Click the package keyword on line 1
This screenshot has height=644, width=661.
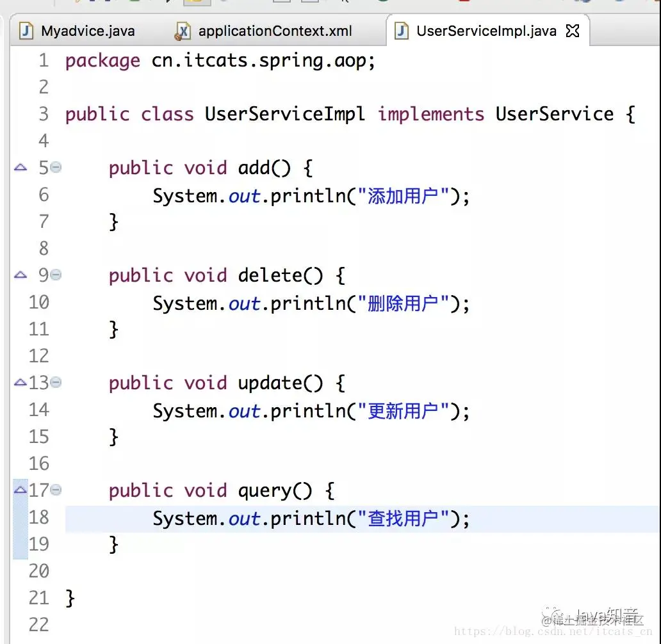point(102,61)
